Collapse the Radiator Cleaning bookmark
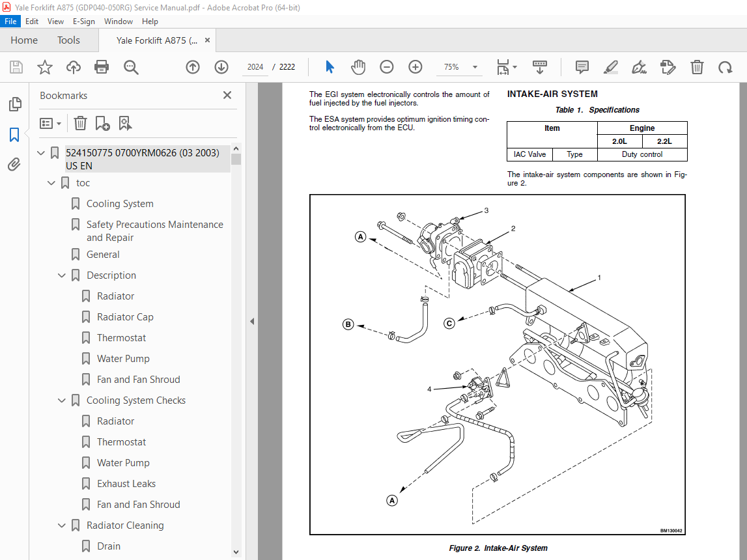 [x=61, y=525]
